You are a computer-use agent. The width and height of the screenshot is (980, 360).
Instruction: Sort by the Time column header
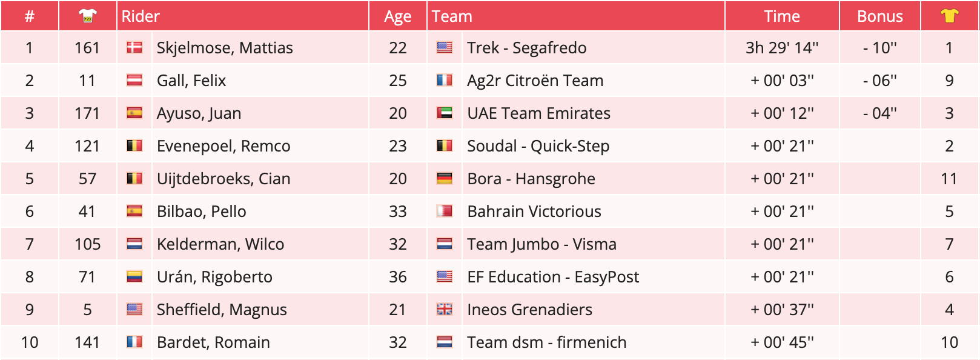pos(781,16)
